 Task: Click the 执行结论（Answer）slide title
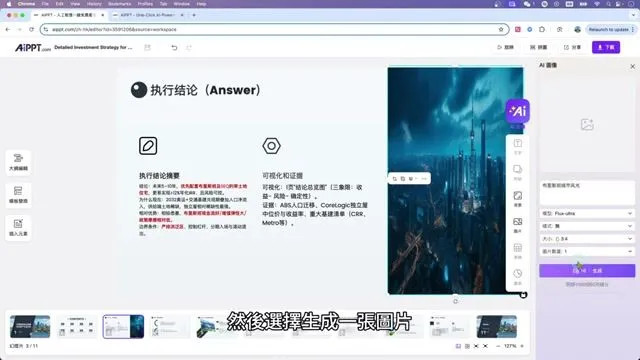206,90
